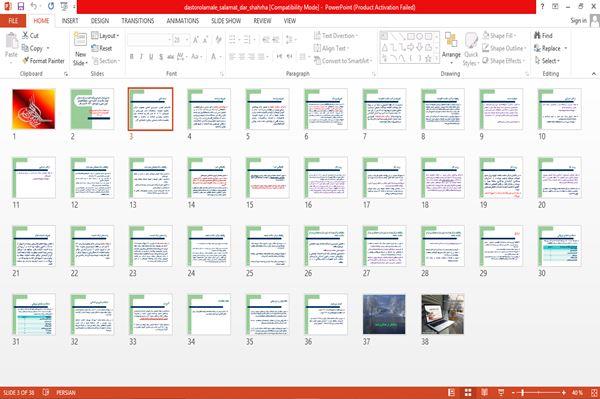Fit slide to window icon
This screenshot has height=399, width=600.
pos(594,392)
